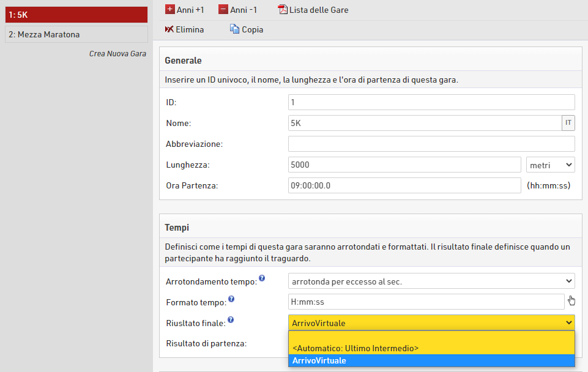
Task: Select the 1: 5K race in sidebar
Action: pos(76,15)
